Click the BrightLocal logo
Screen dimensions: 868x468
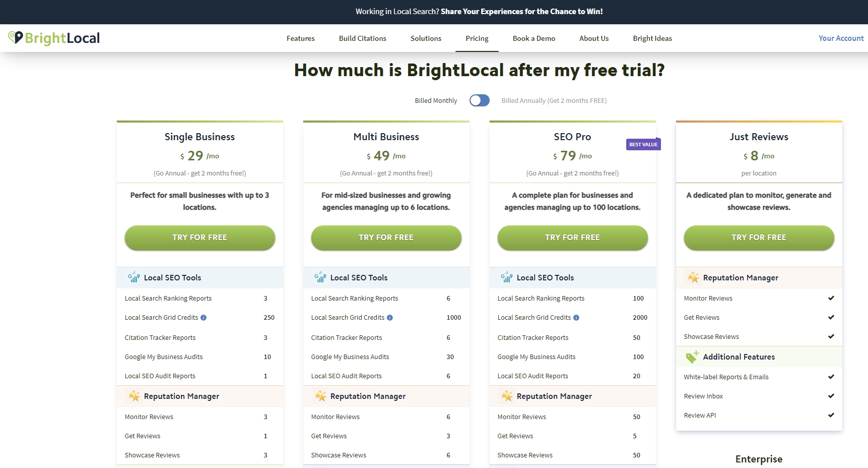(54, 38)
